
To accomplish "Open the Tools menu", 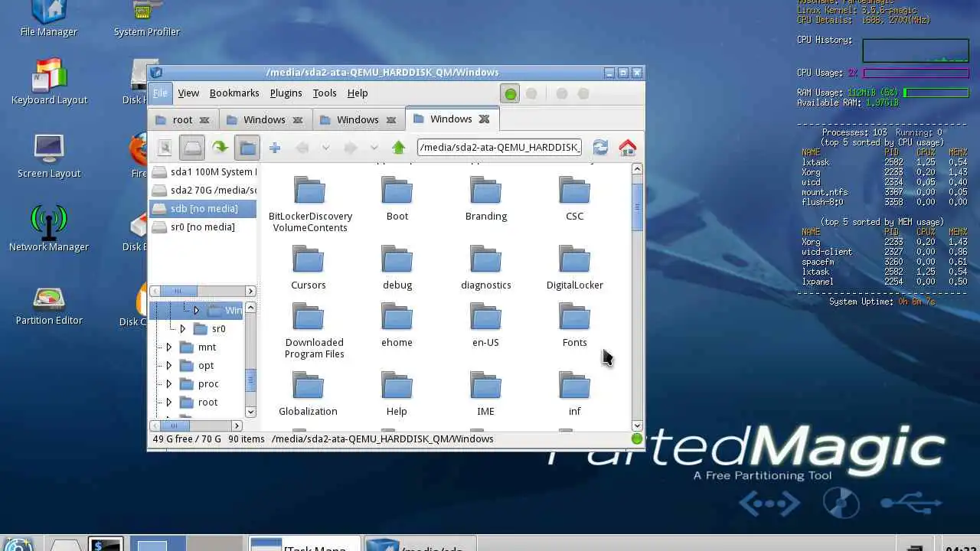I will pos(325,93).
